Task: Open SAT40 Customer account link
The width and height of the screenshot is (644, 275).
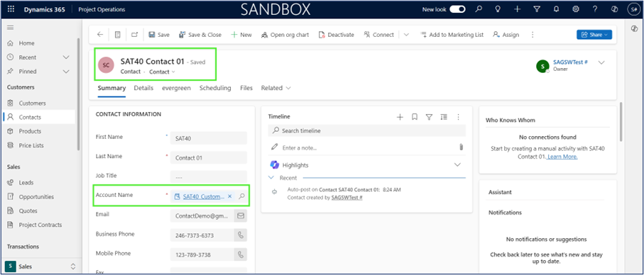Action: coord(204,197)
